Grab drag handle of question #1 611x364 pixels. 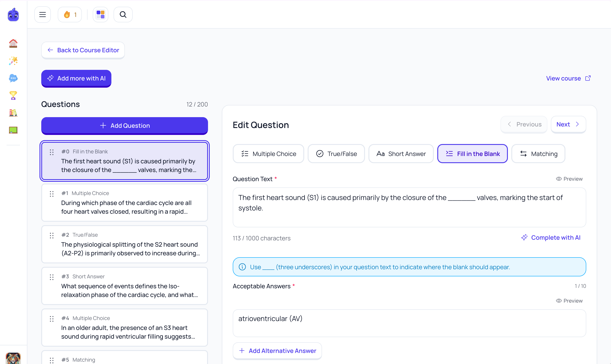pos(51,194)
